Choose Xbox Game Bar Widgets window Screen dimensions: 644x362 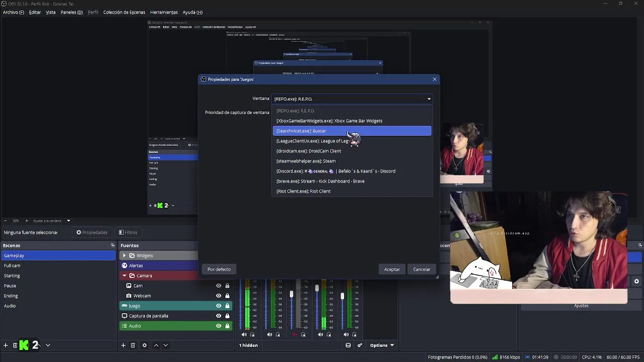352,121
